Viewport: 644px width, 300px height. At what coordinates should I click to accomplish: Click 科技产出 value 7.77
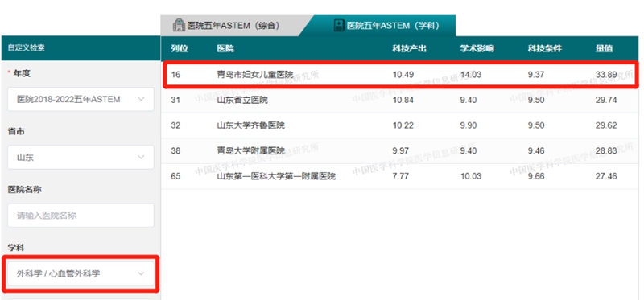coord(401,176)
